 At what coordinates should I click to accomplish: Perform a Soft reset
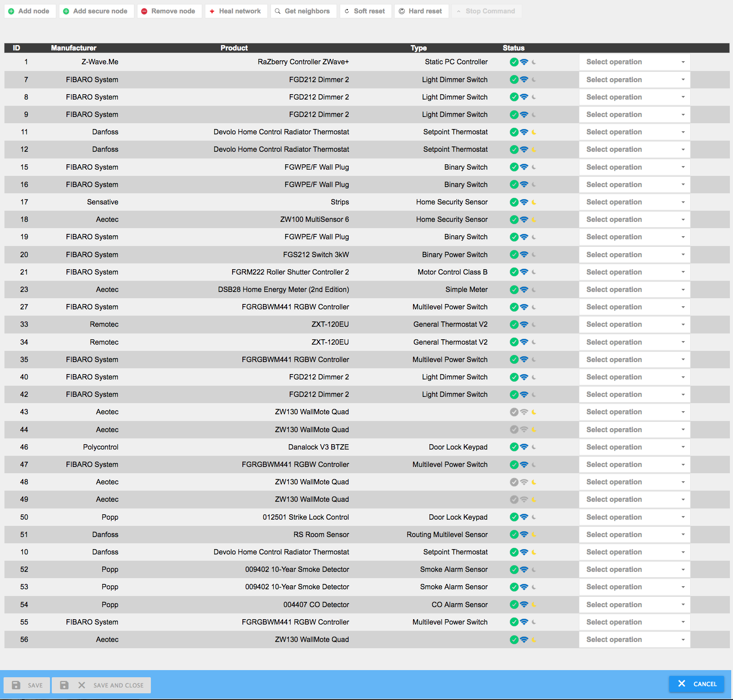[365, 11]
